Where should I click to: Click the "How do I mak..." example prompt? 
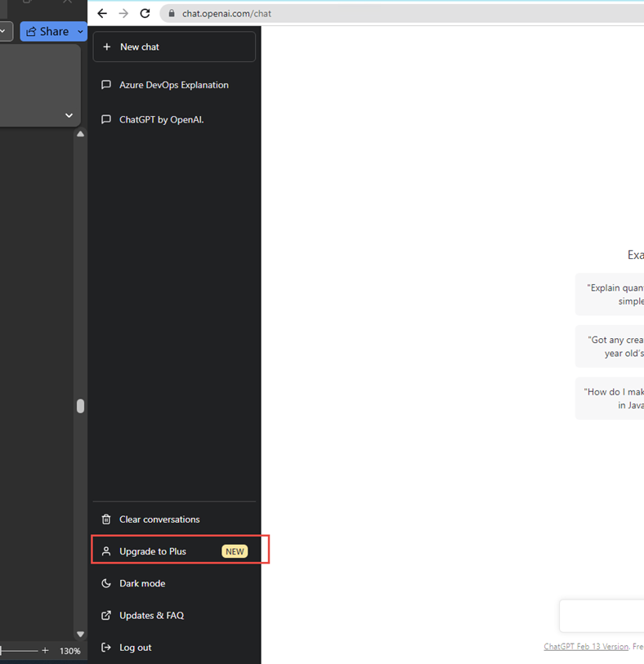610,399
